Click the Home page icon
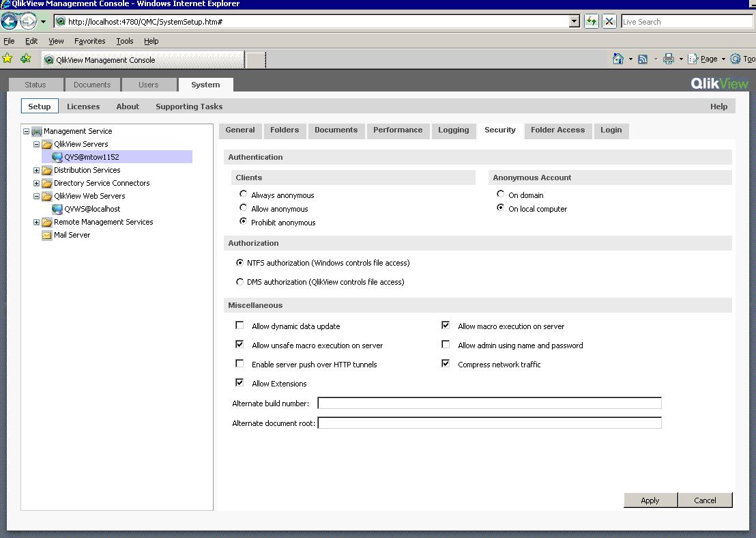The image size is (756, 538). [617, 59]
